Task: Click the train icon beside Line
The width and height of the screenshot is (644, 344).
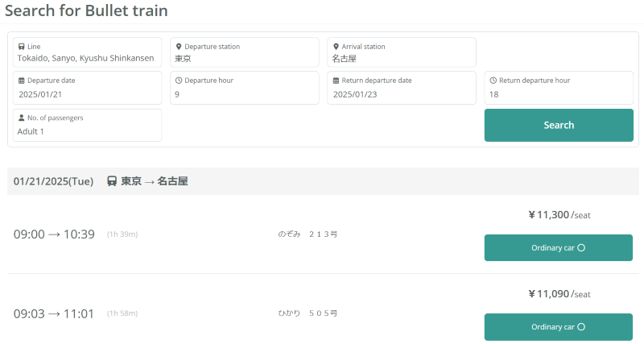Action: click(x=22, y=47)
